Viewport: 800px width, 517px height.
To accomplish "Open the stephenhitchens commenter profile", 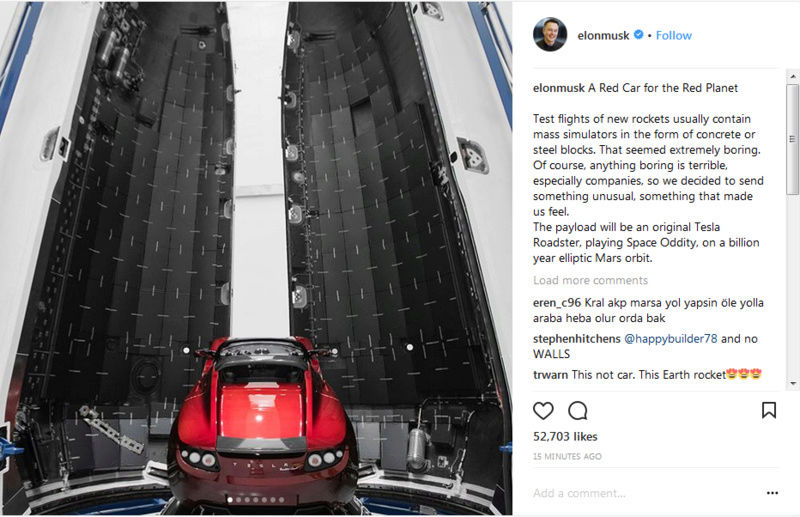I will (577, 338).
